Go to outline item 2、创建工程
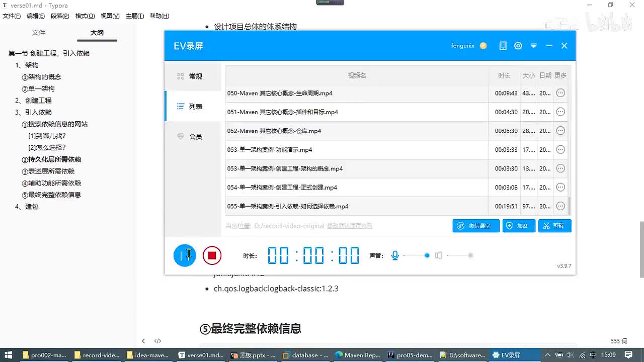 tap(33, 101)
